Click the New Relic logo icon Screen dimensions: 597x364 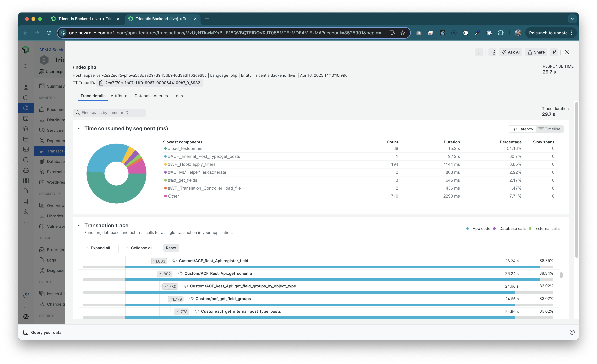[26, 49]
